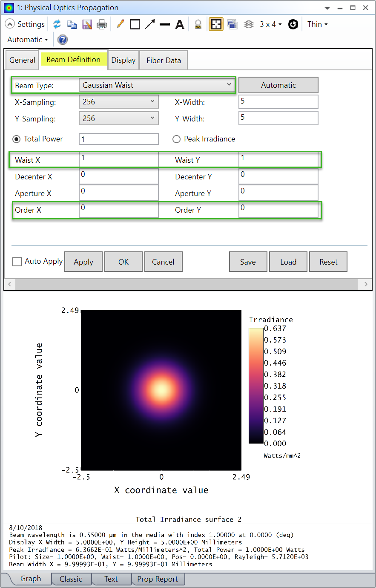This screenshot has height=588, width=376.
Task: Click the Irradiance color scale bar
Action: point(256,386)
